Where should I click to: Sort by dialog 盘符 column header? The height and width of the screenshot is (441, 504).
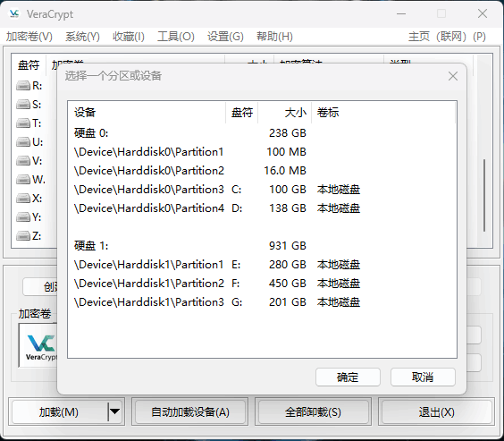point(242,112)
